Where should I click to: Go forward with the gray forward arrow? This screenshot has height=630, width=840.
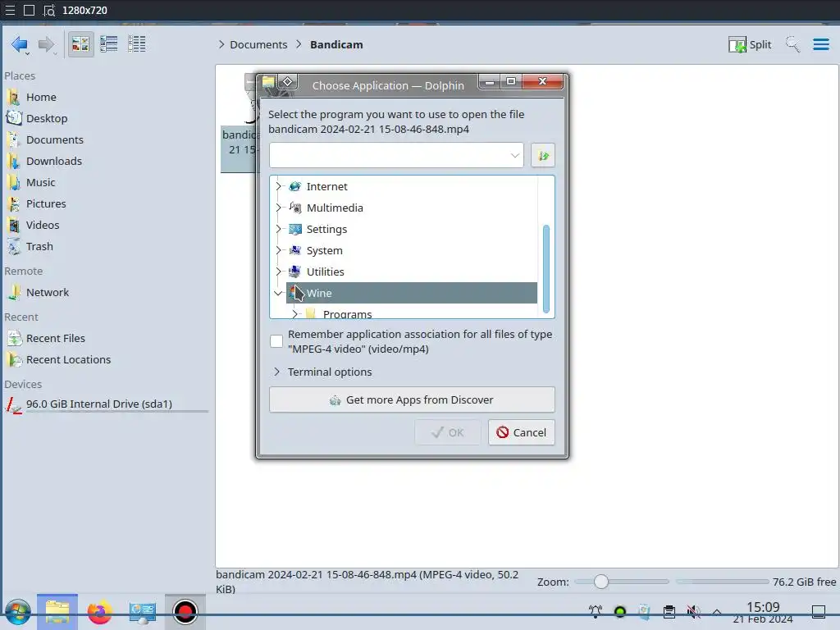click(47, 44)
